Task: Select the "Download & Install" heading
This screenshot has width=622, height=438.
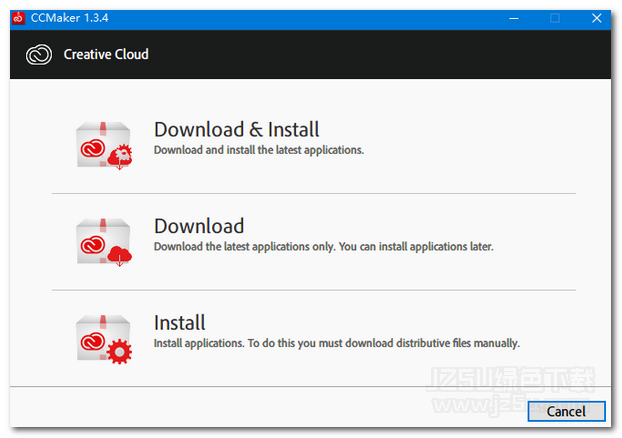Action: (x=236, y=130)
